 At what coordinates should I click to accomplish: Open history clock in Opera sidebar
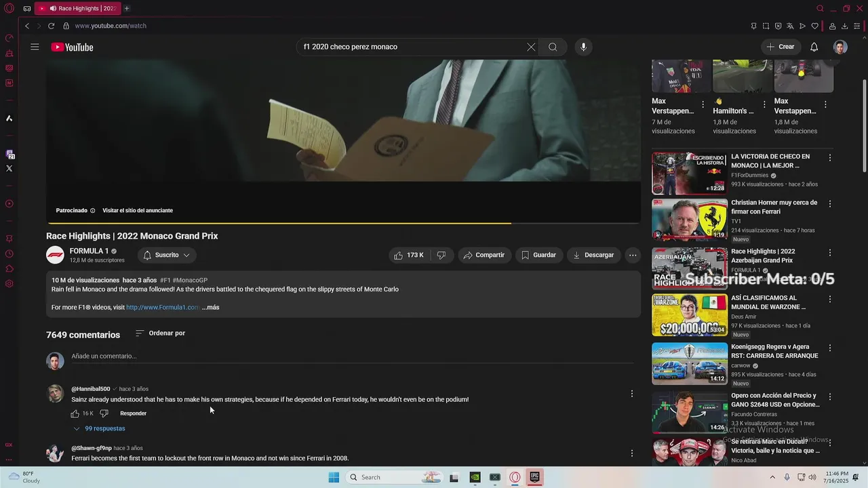[9, 253]
